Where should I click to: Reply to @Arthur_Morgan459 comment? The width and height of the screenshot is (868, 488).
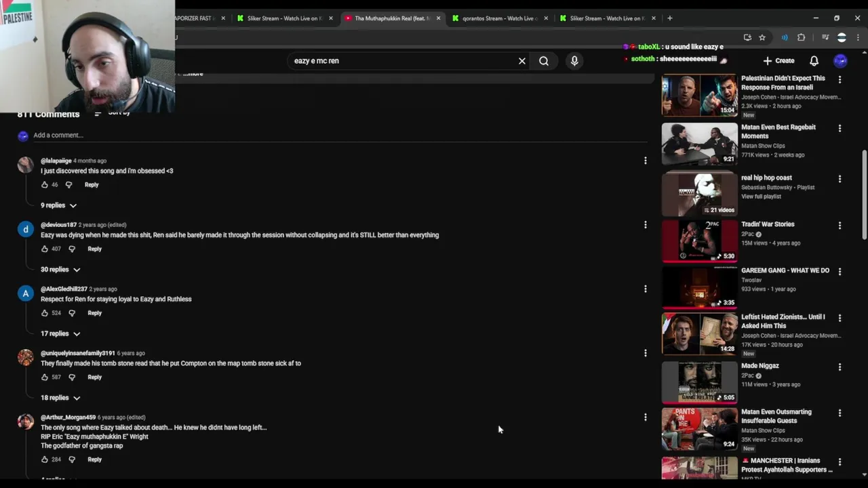95,460
